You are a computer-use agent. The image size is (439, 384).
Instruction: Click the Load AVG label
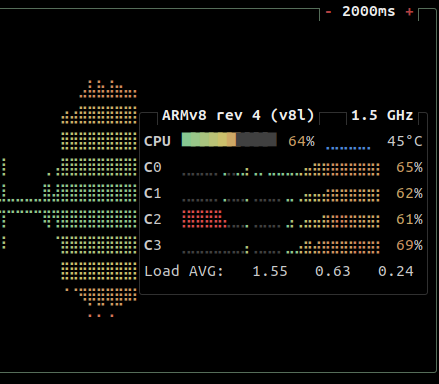point(184,271)
